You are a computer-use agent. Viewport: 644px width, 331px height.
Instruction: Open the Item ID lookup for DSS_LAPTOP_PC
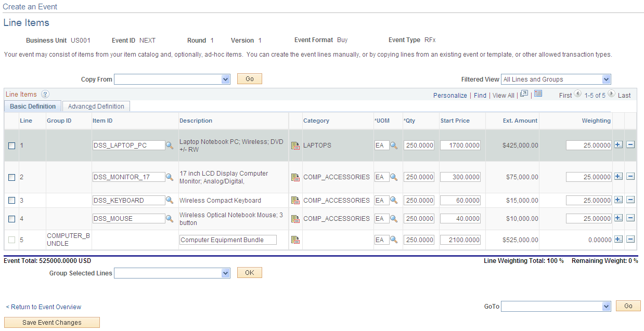(x=170, y=145)
